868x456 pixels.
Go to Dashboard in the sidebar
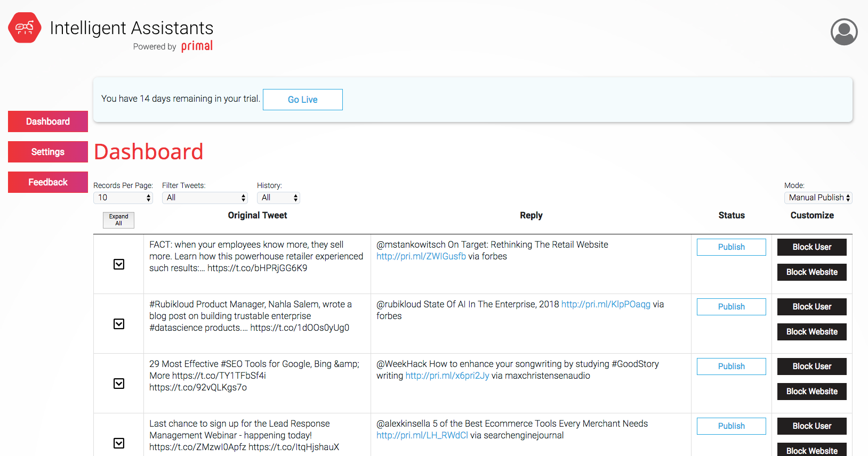point(48,121)
